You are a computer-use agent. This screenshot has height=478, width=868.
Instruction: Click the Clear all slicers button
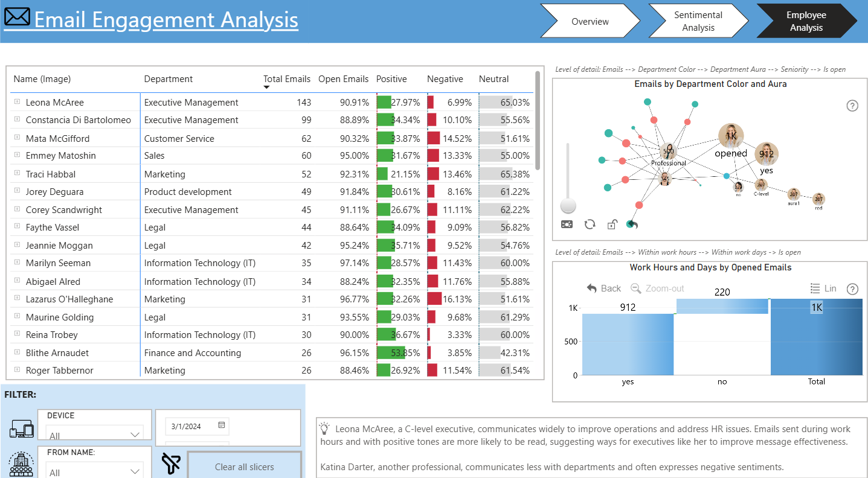245,467
